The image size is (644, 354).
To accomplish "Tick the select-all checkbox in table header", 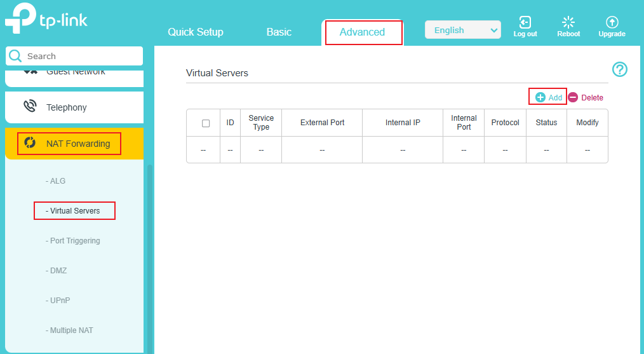I will coord(206,123).
